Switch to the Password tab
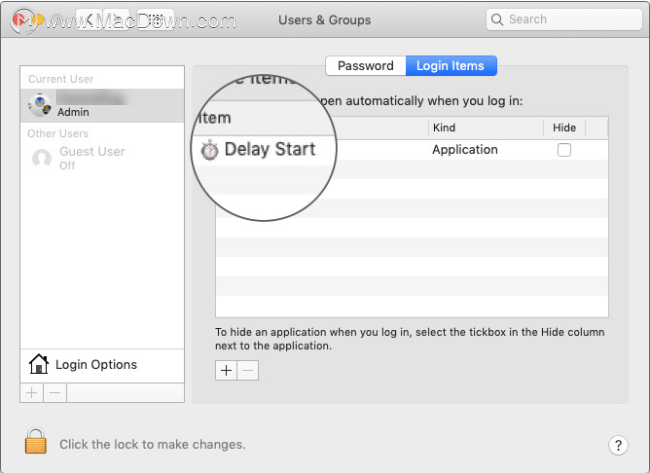The height and width of the screenshot is (473, 650). (x=365, y=65)
